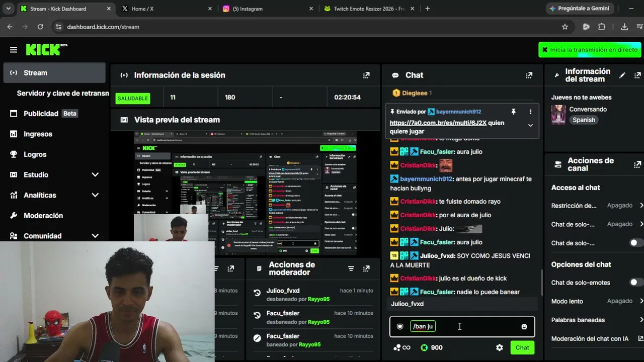Open the emoji picker in the chat input
Screen dimensions: 644x362
click(524, 327)
